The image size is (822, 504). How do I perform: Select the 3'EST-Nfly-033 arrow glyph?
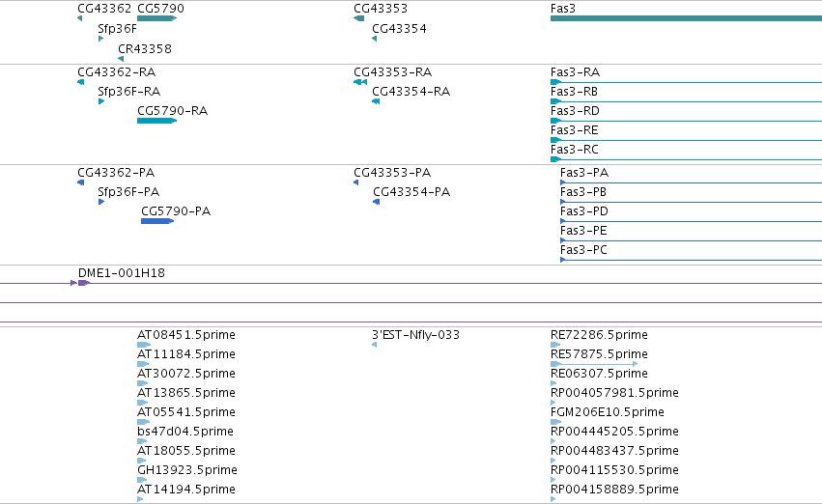click(x=375, y=345)
